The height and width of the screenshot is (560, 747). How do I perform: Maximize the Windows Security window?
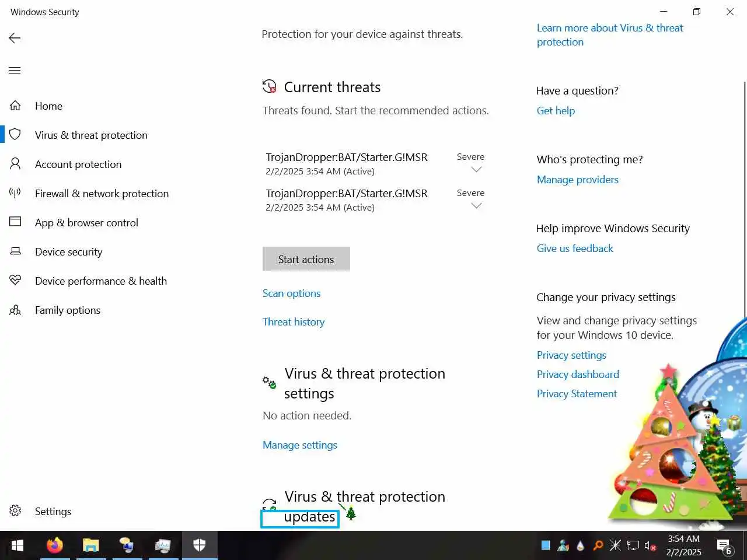click(x=697, y=12)
